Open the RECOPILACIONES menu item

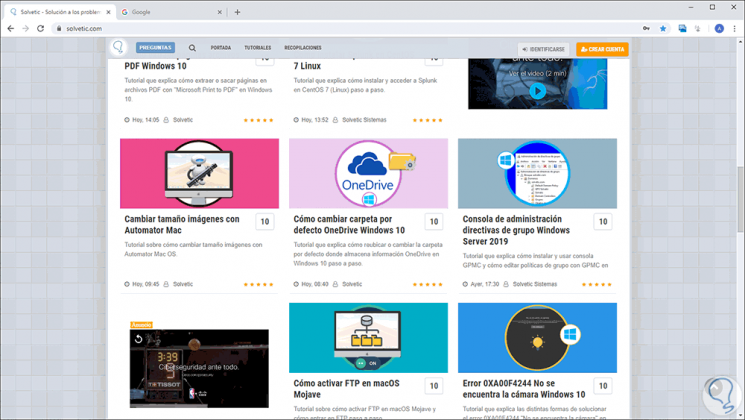click(x=303, y=48)
